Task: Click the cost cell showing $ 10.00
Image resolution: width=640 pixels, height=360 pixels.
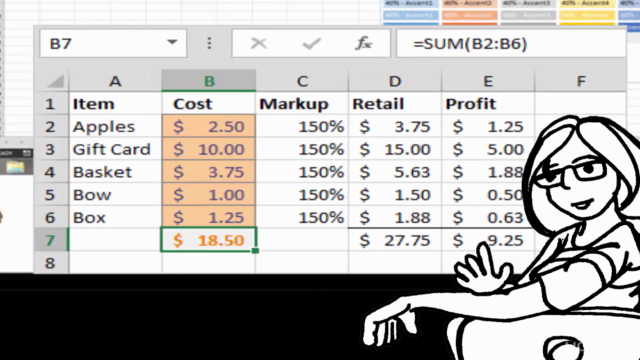Action: (x=209, y=149)
